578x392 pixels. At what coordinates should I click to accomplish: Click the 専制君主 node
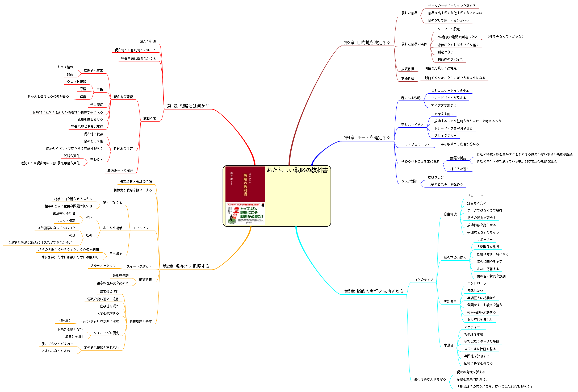450,302
